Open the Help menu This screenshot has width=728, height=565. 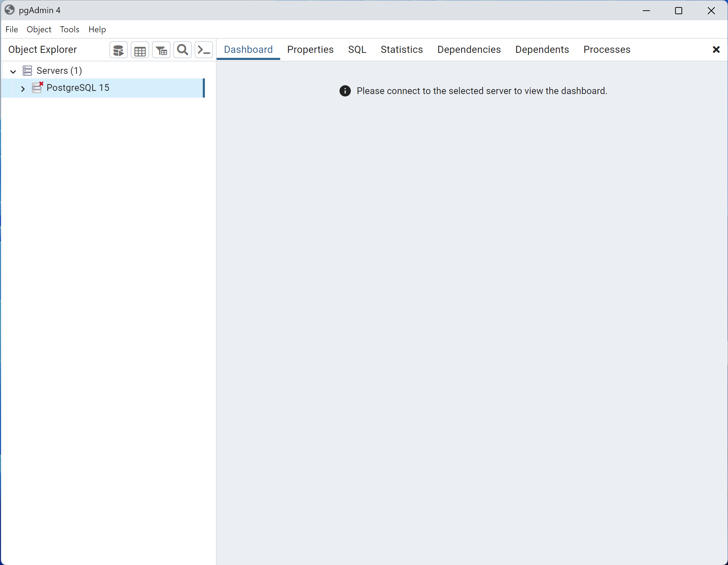pos(97,29)
